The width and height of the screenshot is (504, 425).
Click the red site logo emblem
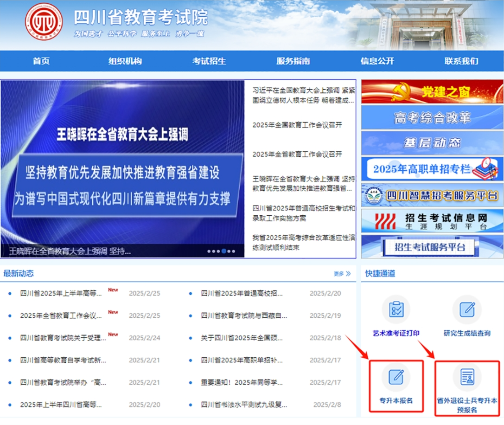[x=44, y=22]
